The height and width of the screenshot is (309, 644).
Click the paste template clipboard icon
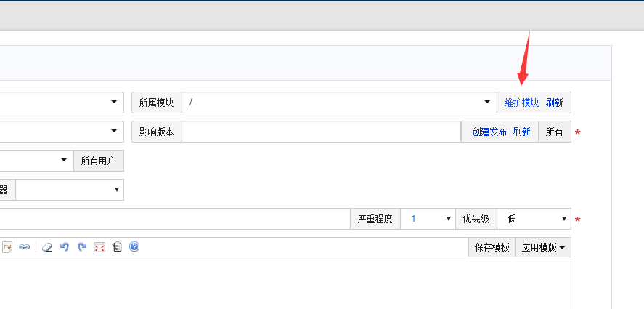(117, 247)
